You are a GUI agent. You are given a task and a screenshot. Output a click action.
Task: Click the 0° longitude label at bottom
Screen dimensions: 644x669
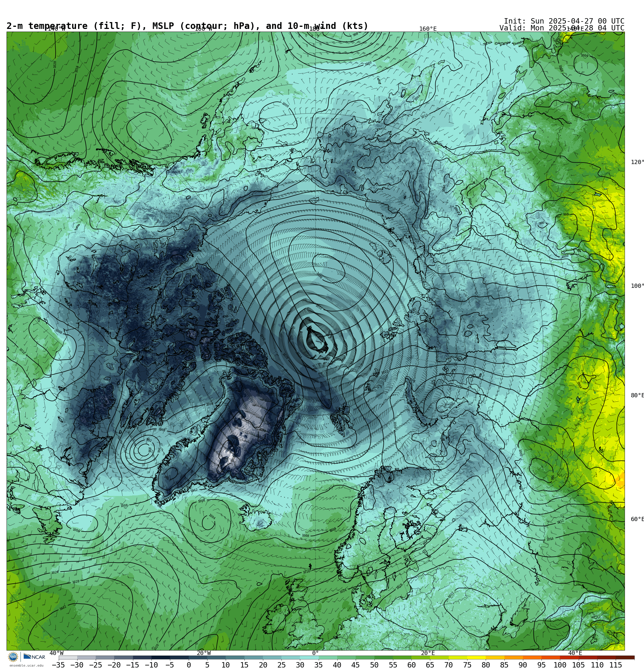tap(315, 653)
